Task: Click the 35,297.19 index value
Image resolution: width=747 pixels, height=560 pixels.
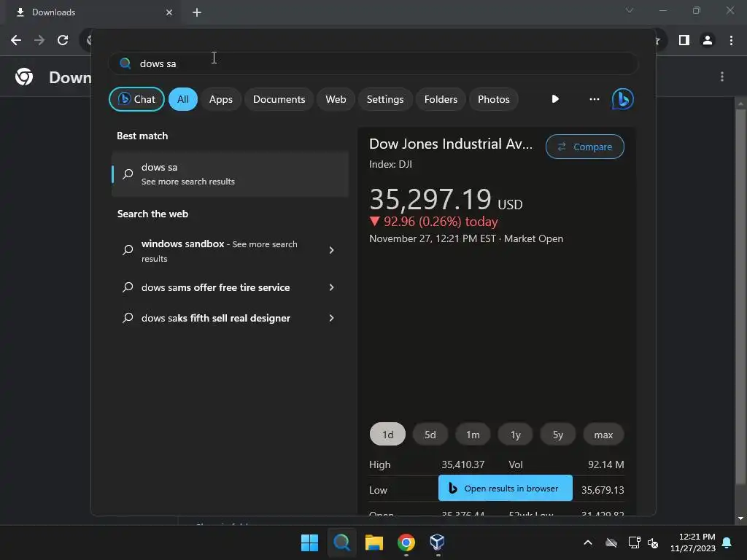Action: (x=430, y=199)
